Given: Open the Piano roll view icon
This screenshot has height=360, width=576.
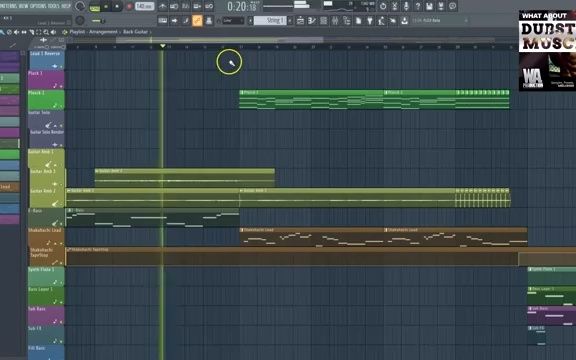Looking at the screenshot, I should tap(312, 21).
